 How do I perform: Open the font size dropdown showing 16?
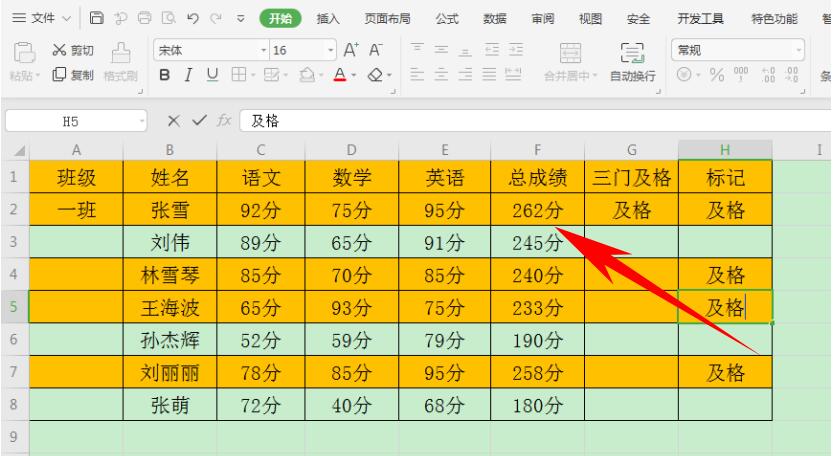coord(331,50)
